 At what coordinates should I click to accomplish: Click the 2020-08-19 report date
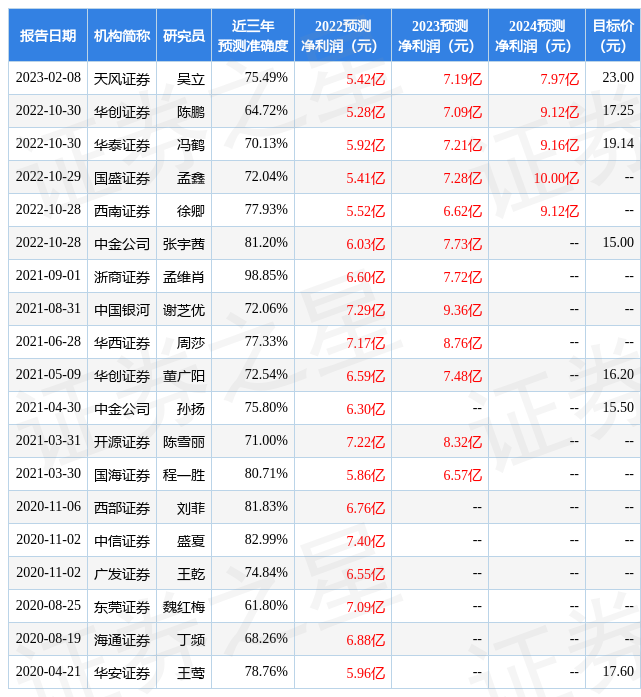pyautogui.click(x=48, y=639)
